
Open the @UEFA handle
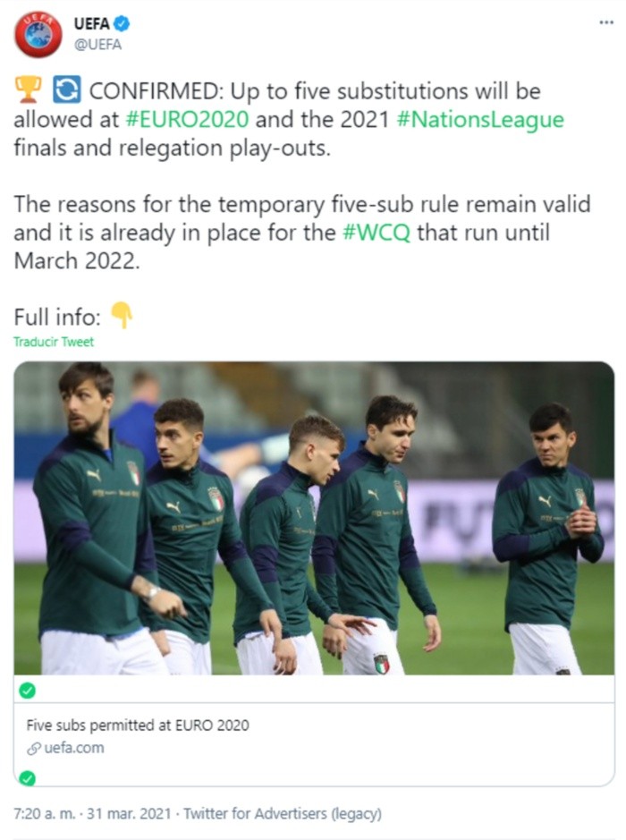pos(97,45)
